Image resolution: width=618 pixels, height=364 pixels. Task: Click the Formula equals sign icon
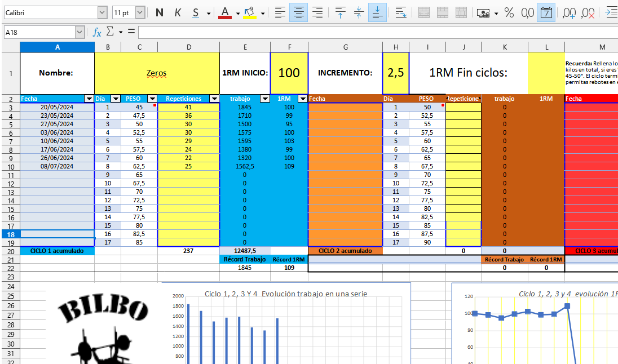coord(131,31)
